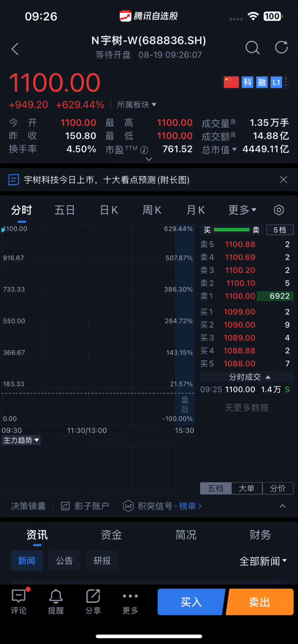The height and width of the screenshot is (644, 298).
Task: Select the 资金 tab
Action: pyautogui.click(x=111, y=535)
